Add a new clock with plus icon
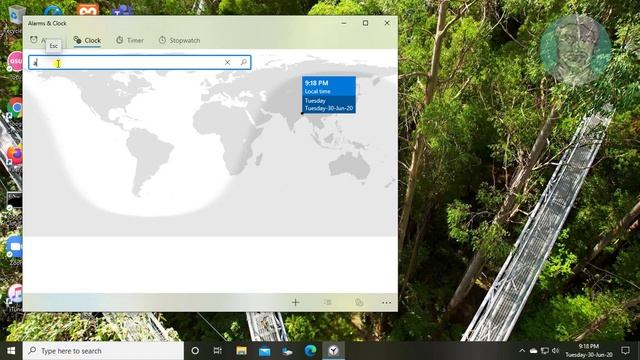The image size is (640, 360). (296, 302)
